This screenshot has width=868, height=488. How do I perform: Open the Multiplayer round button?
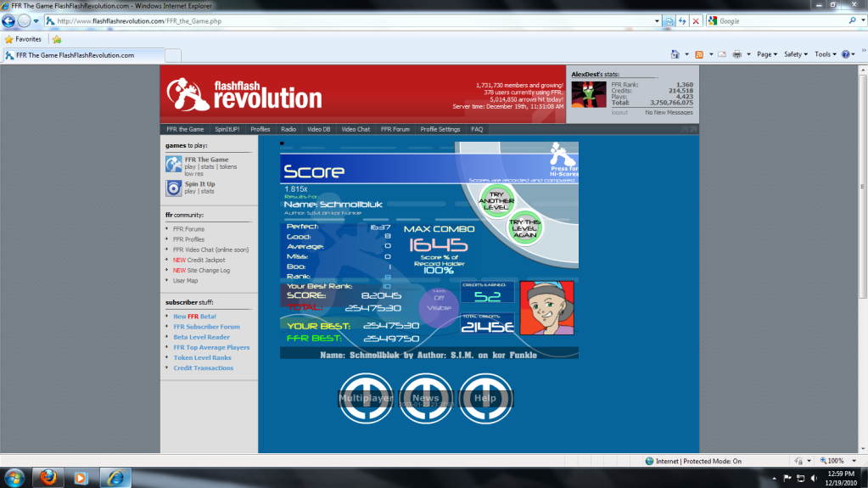click(x=367, y=398)
